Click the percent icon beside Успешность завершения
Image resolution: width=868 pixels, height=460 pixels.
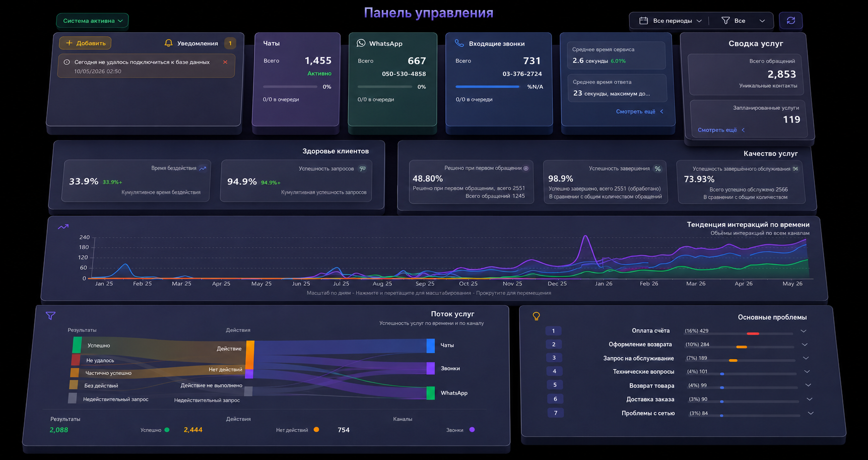pyautogui.click(x=657, y=169)
